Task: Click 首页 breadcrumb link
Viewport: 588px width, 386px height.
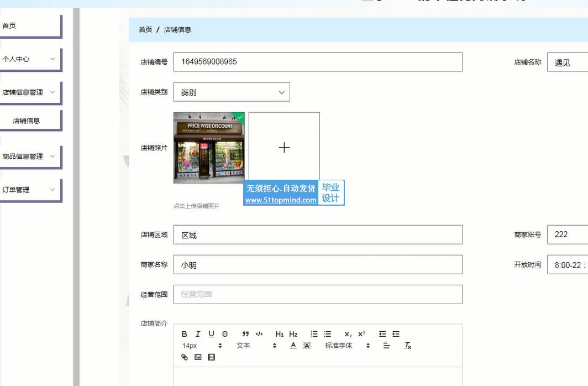Action: click(x=145, y=30)
